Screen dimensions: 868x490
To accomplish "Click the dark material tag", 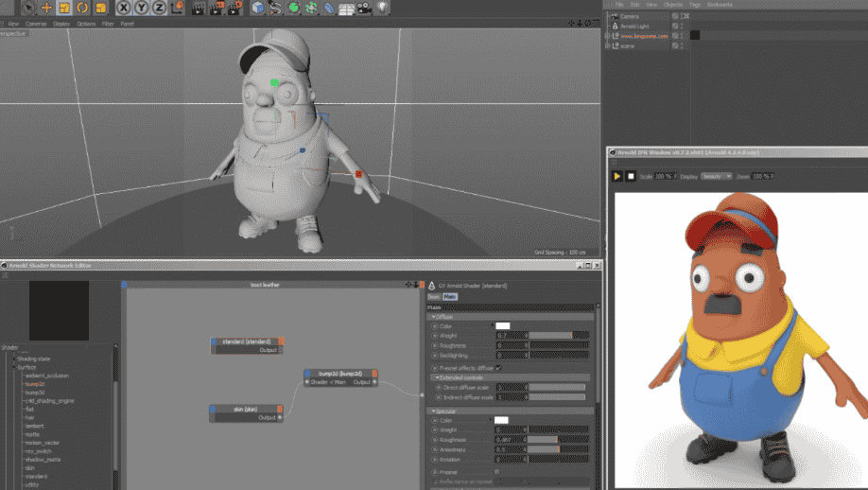I will 695,35.
